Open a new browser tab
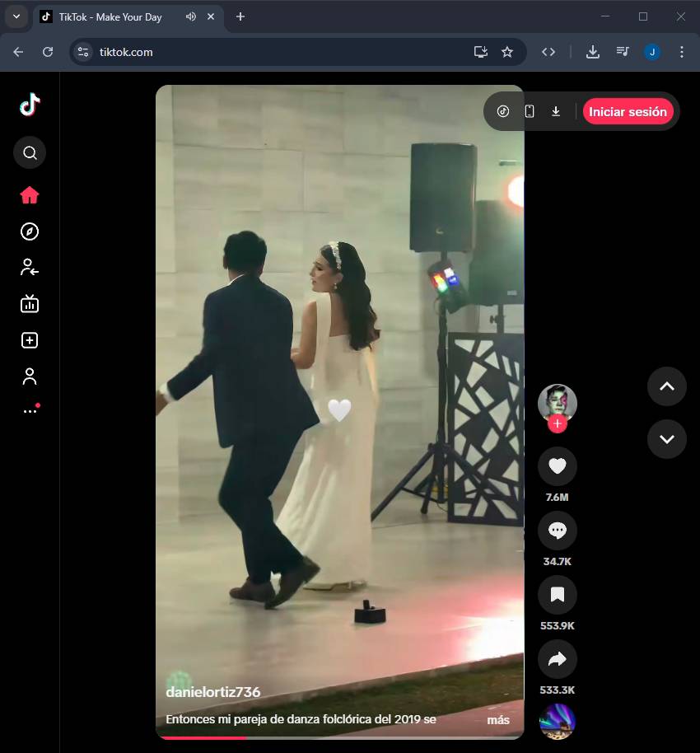This screenshot has height=753, width=700. click(240, 16)
